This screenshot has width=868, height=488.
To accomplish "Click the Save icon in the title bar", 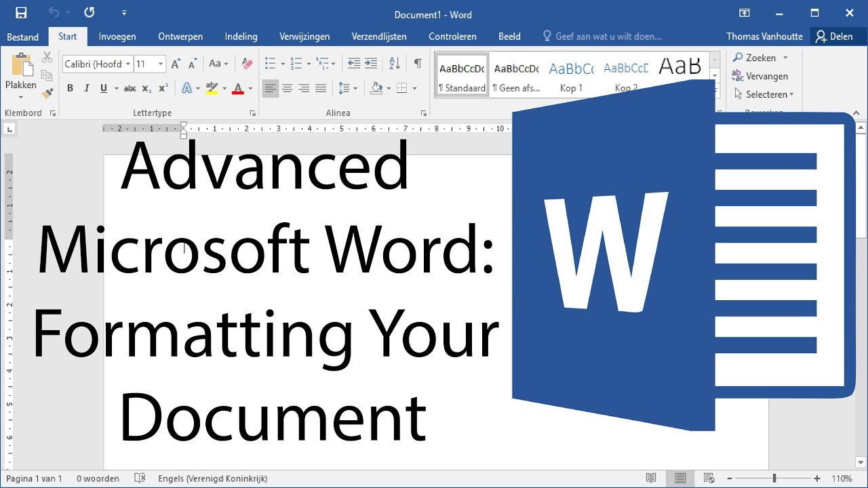I will [21, 13].
